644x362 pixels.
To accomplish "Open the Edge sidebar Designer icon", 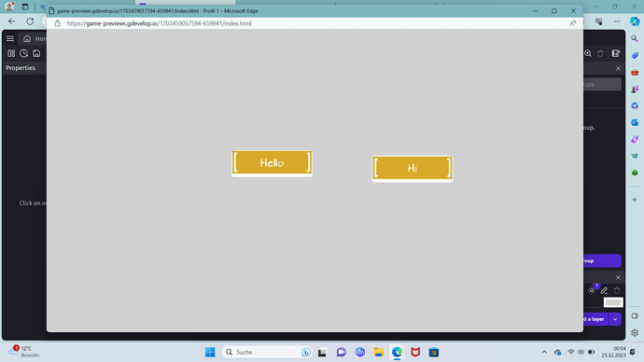I will click(635, 140).
